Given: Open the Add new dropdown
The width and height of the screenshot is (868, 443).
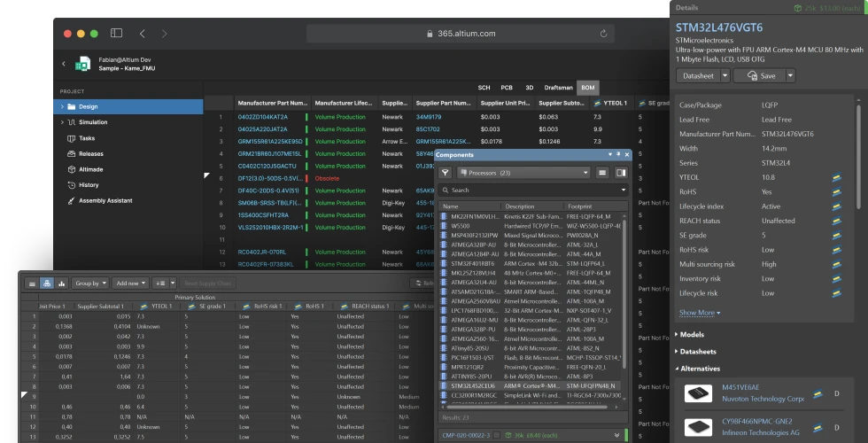Looking at the screenshot, I should [x=131, y=283].
